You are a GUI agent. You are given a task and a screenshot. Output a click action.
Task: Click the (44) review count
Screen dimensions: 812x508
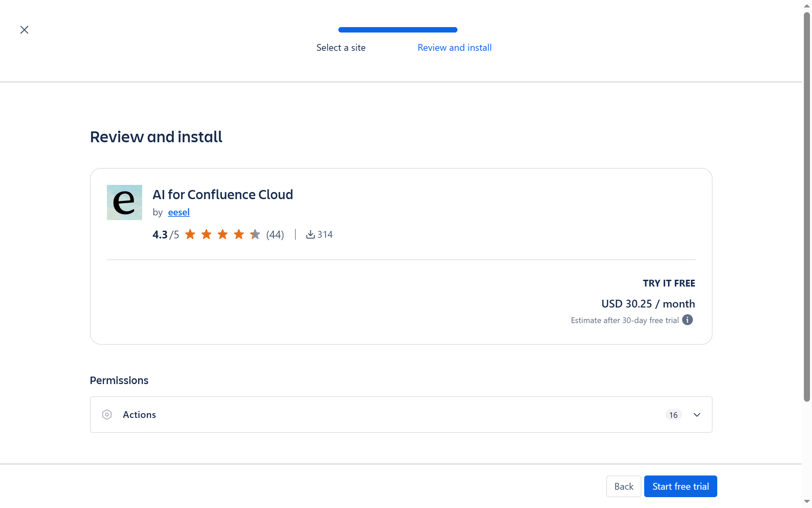coord(275,234)
